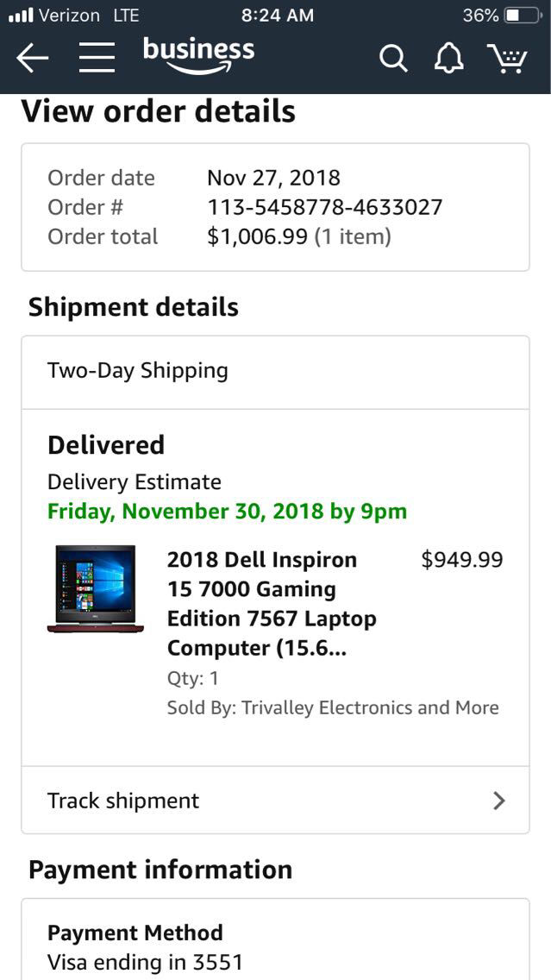Tap the Amazon Business logo
Screen dimensions: 551x980
click(x=198, y=55)
